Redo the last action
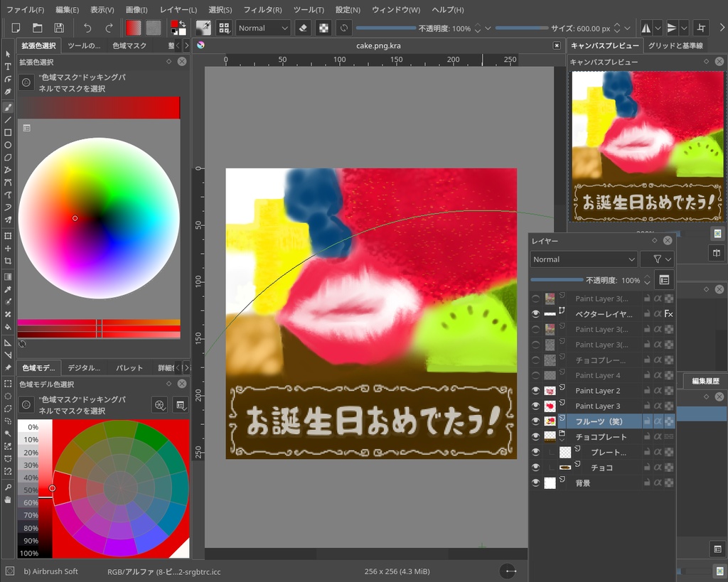728x582 pixels. [x=109, y=28]
